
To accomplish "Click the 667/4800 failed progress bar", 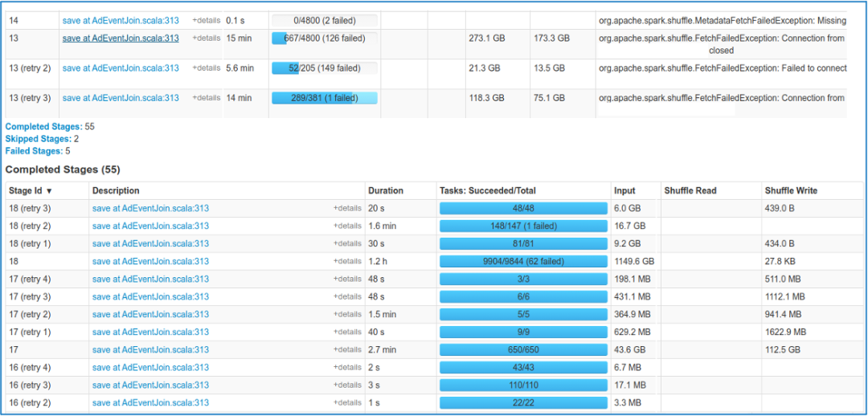I will coord(325,39).
